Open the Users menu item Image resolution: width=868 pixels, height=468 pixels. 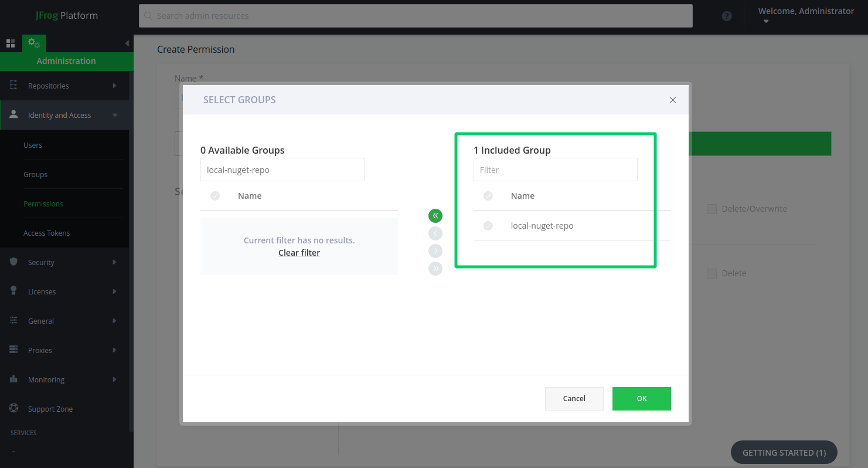(33, 145)
